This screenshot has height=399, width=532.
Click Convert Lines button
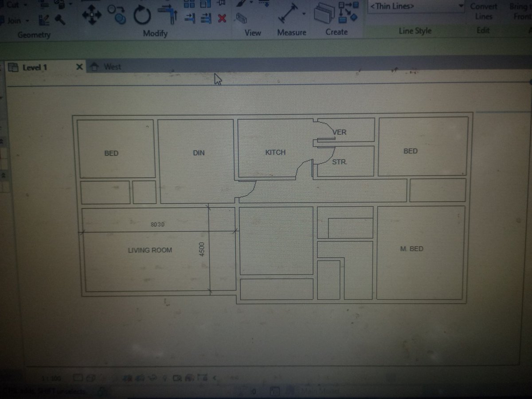(x=484, y=12)
